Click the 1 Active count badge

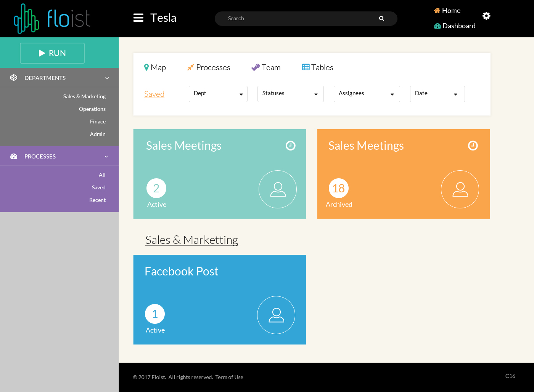point(155,314)
